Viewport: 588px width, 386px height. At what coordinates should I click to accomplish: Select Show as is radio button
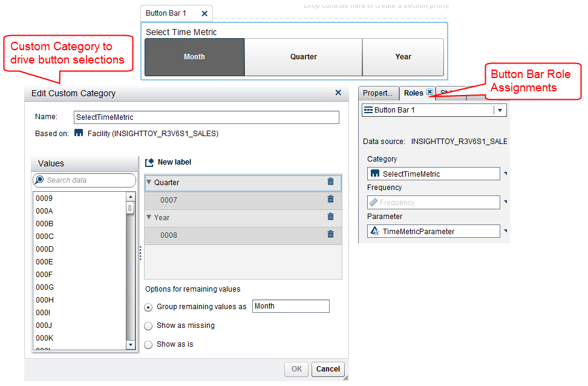tap(148, 345)
